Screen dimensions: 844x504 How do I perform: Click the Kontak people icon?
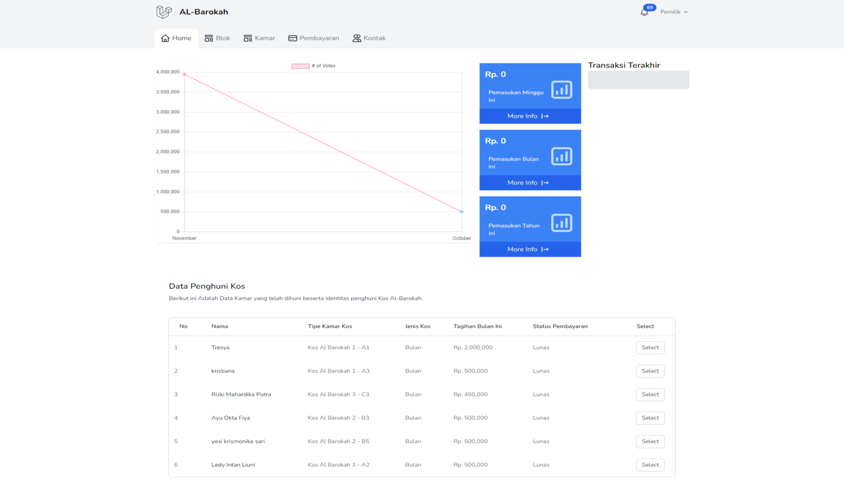(x=356, y=38)
